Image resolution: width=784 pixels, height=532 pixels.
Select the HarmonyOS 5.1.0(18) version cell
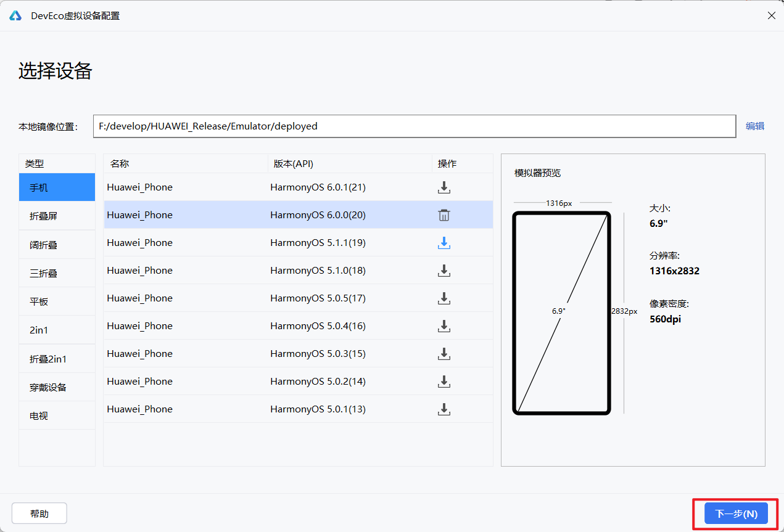[x=318, y=271]
